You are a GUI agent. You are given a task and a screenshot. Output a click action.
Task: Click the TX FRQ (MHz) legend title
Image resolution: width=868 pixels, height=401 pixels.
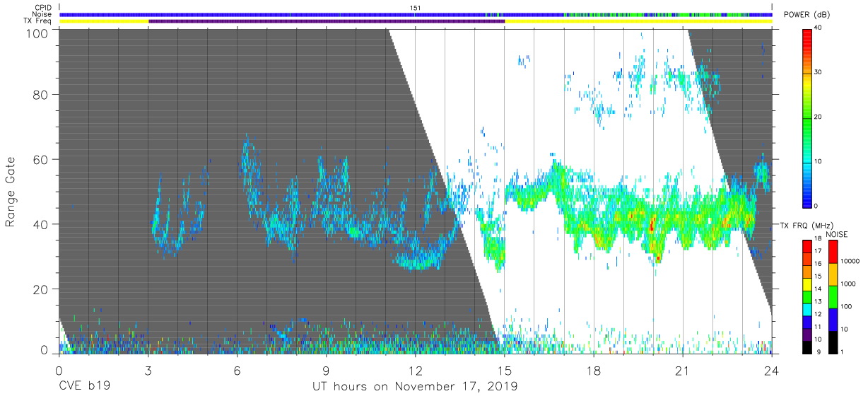pos(807,225)
